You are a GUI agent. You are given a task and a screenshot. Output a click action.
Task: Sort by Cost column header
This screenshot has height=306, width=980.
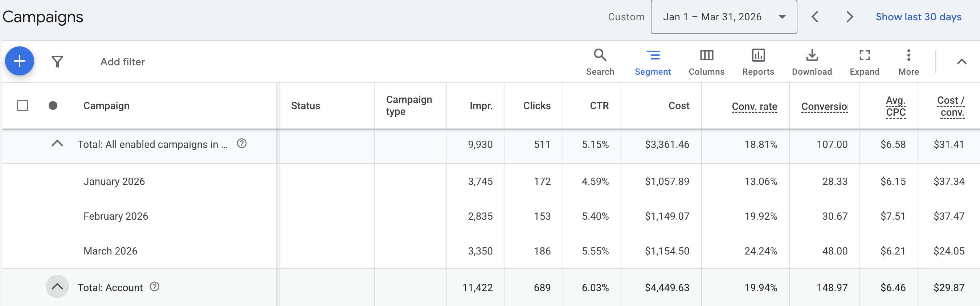point(679,106)
